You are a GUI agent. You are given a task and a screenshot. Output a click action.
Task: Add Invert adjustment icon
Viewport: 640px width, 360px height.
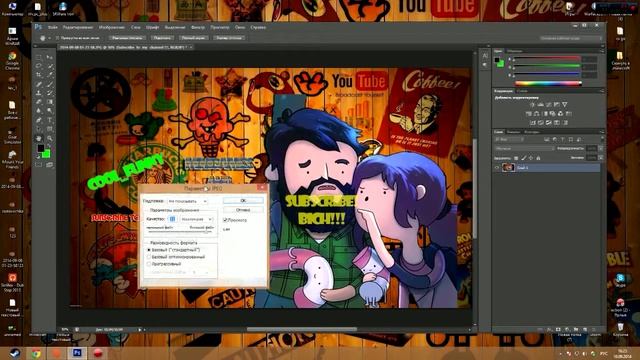point(533,122)
